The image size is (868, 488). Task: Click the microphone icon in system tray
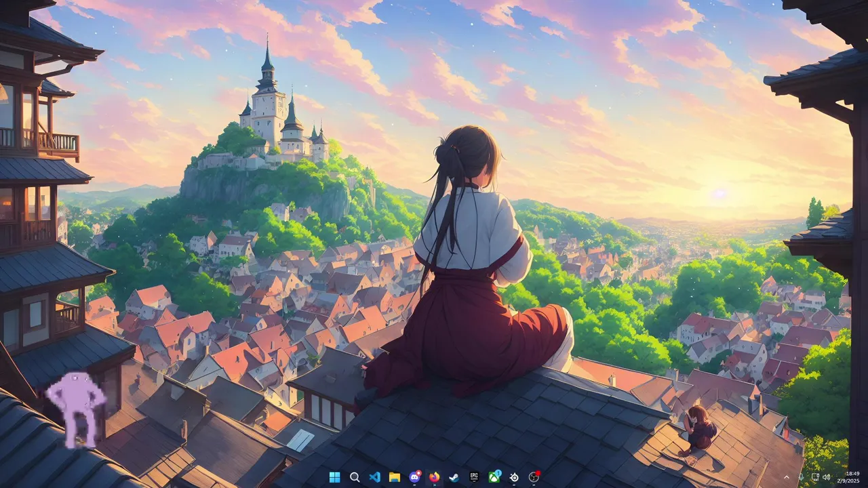tap(802, 477)
